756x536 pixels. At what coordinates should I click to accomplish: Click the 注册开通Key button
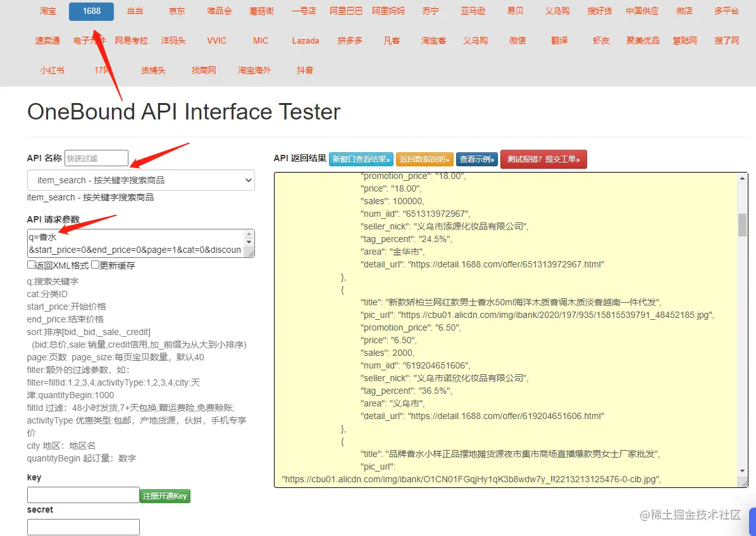click(165, 496)
